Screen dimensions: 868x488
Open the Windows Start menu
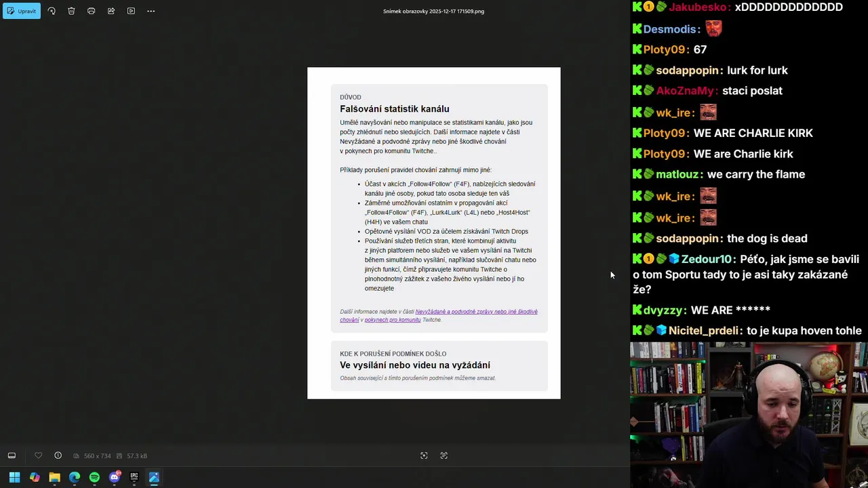14,477
